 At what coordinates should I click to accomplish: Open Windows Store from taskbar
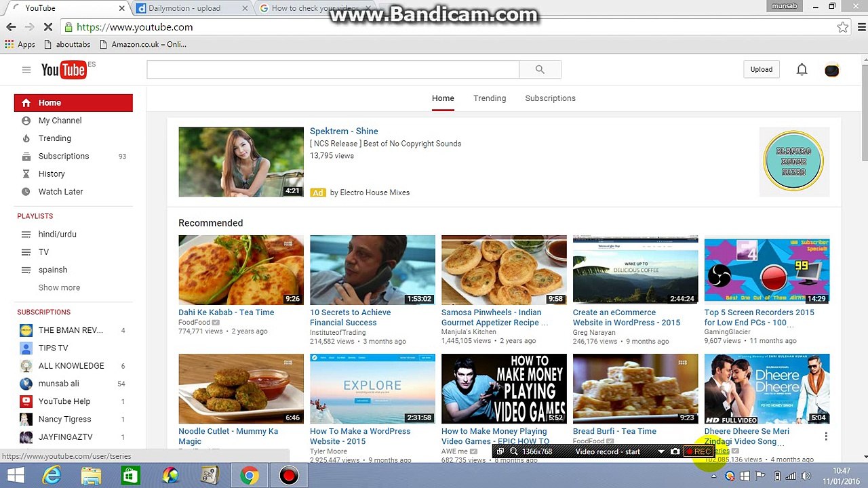click(x=130, y=476)
